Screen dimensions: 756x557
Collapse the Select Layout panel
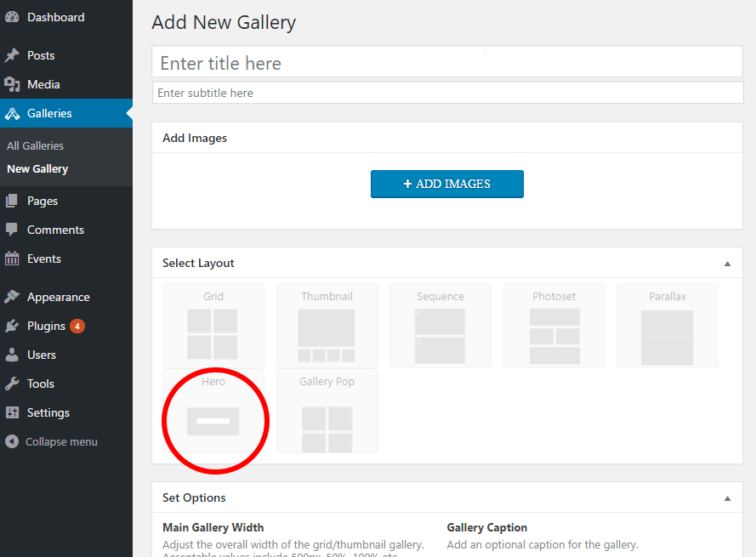pyautogui.click(x=727, y=264)
